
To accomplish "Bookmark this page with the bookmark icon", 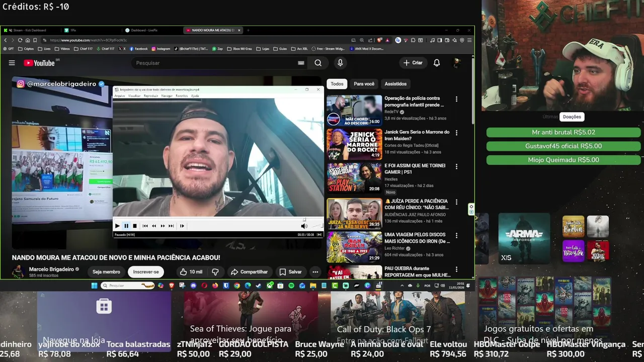I will [35, 40].
